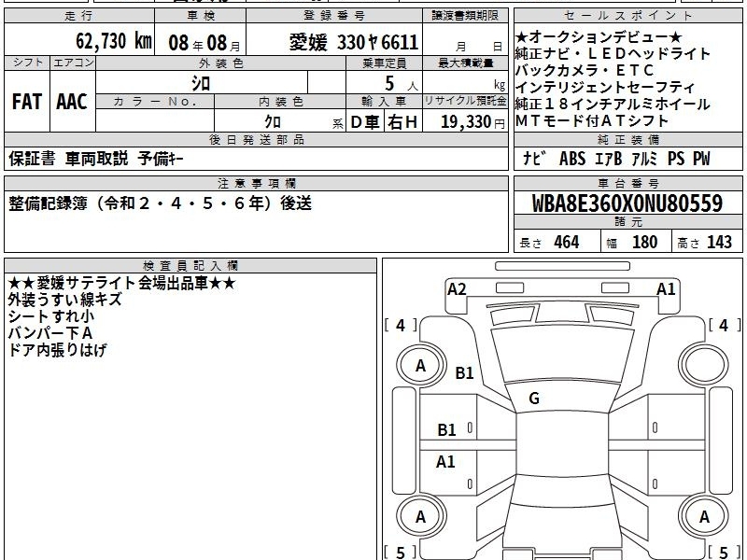Select seating capacity 5 人
Viewport: 747px width, 560px height.
401,84
